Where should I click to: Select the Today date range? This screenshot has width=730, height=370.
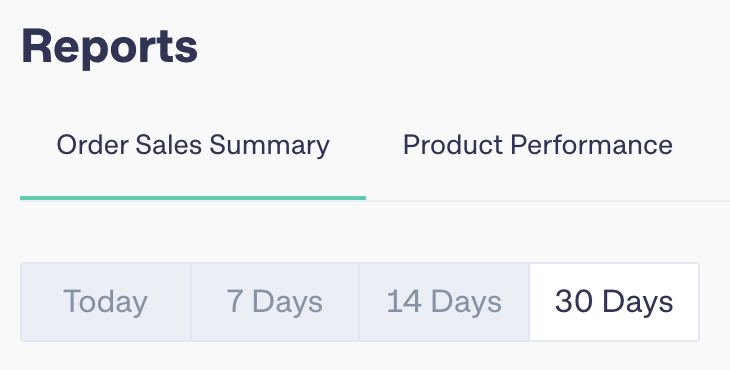click(x=106, y=302)
